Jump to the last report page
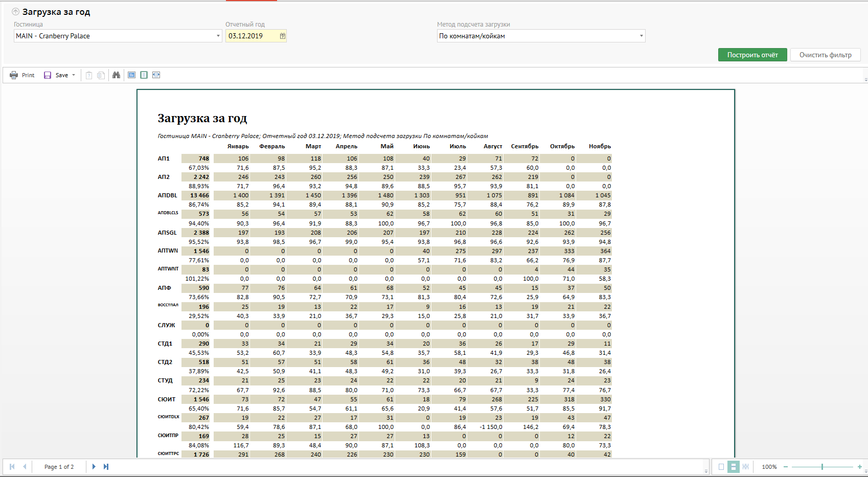 [x=106, y=467]
